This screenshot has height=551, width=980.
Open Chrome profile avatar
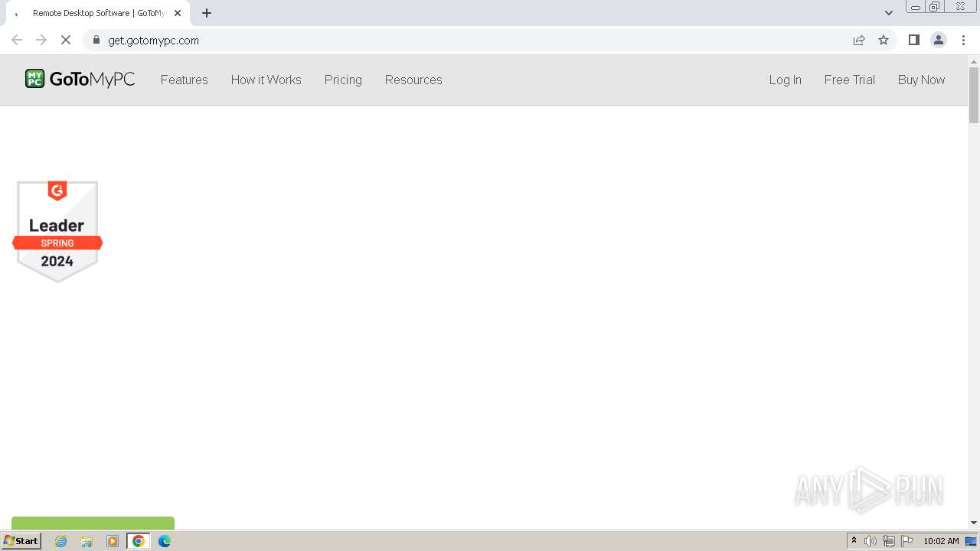click(939, 40)
